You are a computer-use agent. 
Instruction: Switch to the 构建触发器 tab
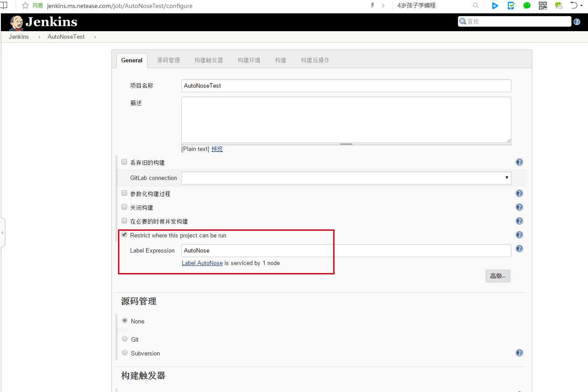[x=208, y=60]
